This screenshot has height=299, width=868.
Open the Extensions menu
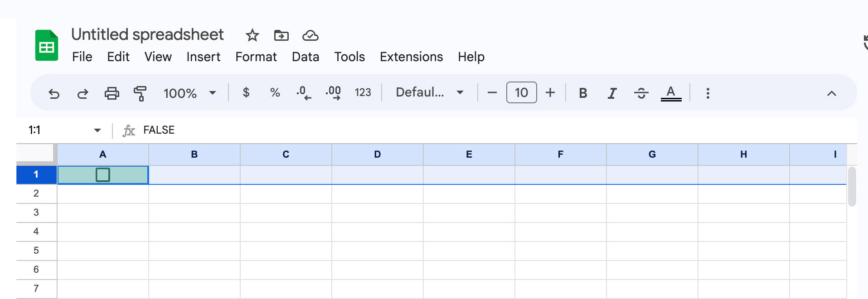[411, 57]
